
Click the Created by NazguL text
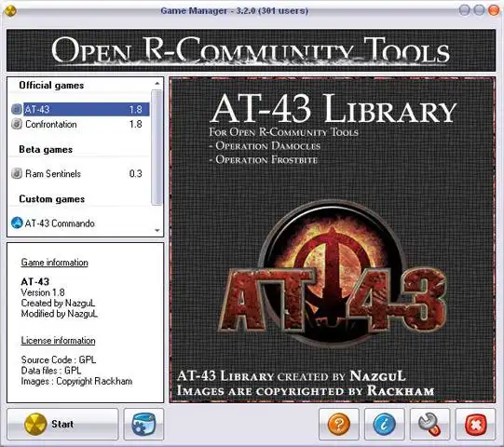tap(58, 303)
